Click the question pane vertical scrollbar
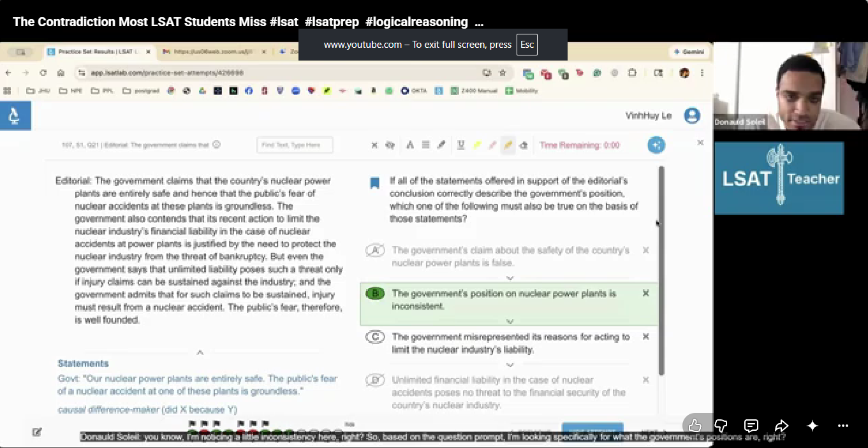Image resolution: width=868 pixels, height=448 pixels. point(661,271)
